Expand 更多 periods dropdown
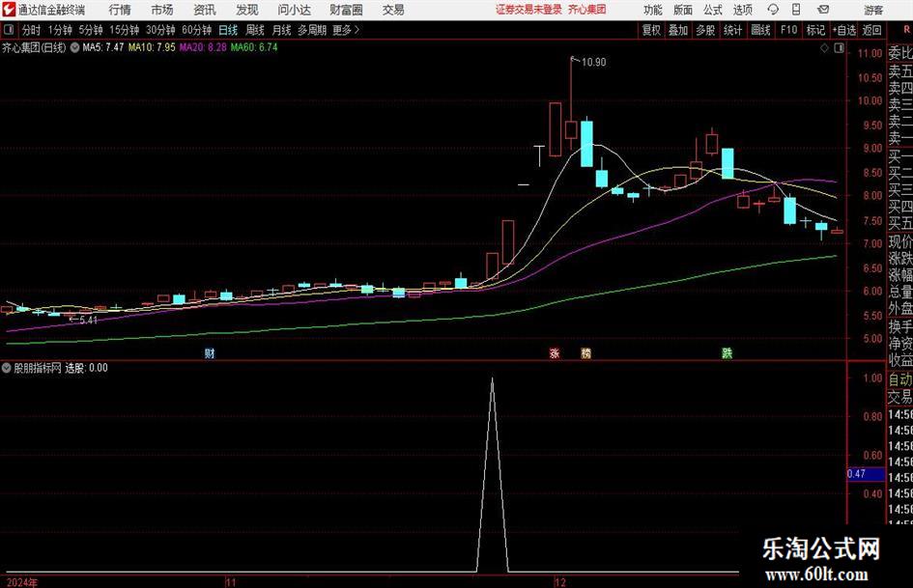Screen dimensions: 913x588 (x=347, y=30)
